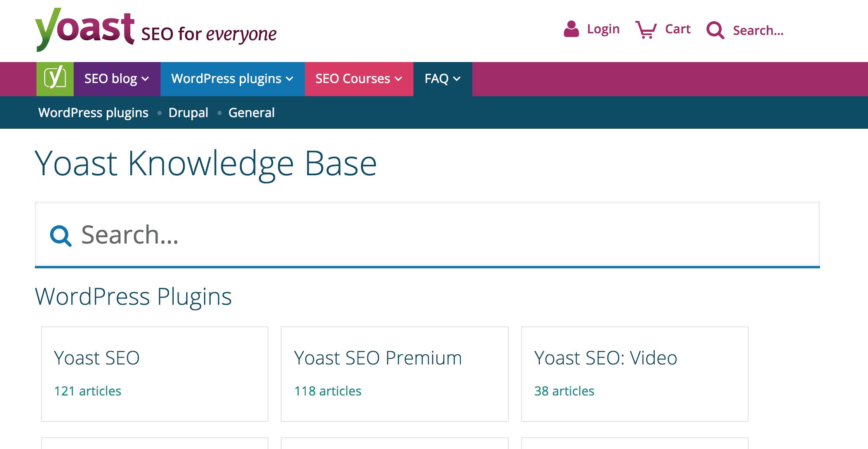Focus the large knowledge base Search field

[x=427, y=235]
